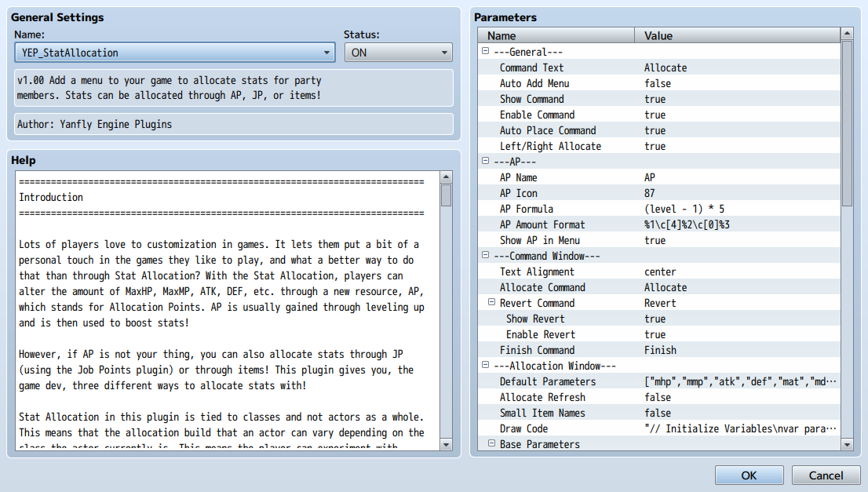Select the AP Formula parameter row
Screen dimensions: 868x492
[x=659, y=209]
